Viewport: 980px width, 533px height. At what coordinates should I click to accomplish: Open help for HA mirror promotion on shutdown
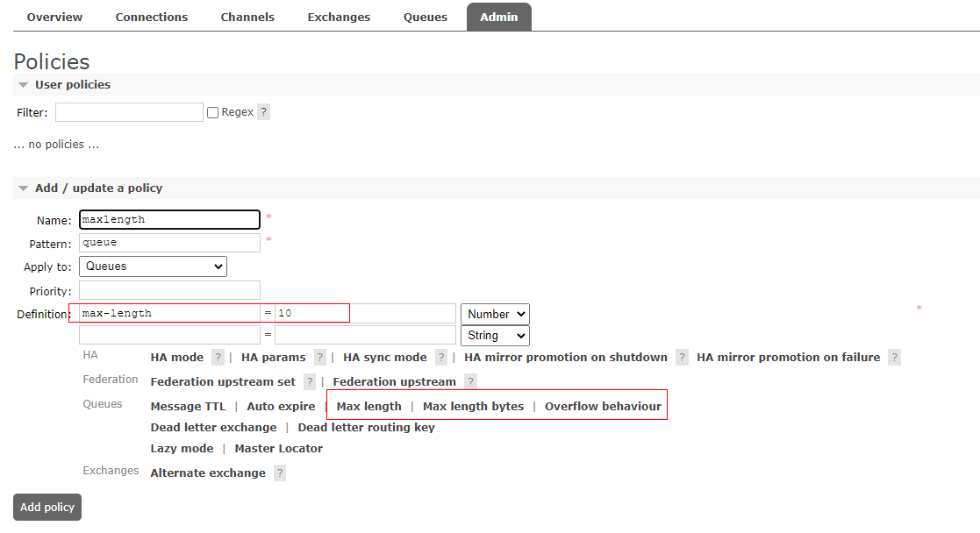click(x=682, y=358)
